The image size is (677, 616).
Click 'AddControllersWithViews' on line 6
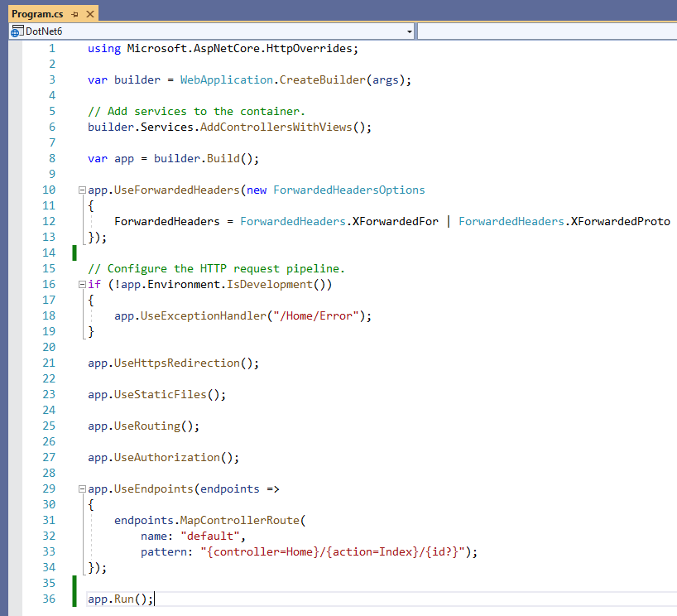pyautogui.click(x=276, y=128)
